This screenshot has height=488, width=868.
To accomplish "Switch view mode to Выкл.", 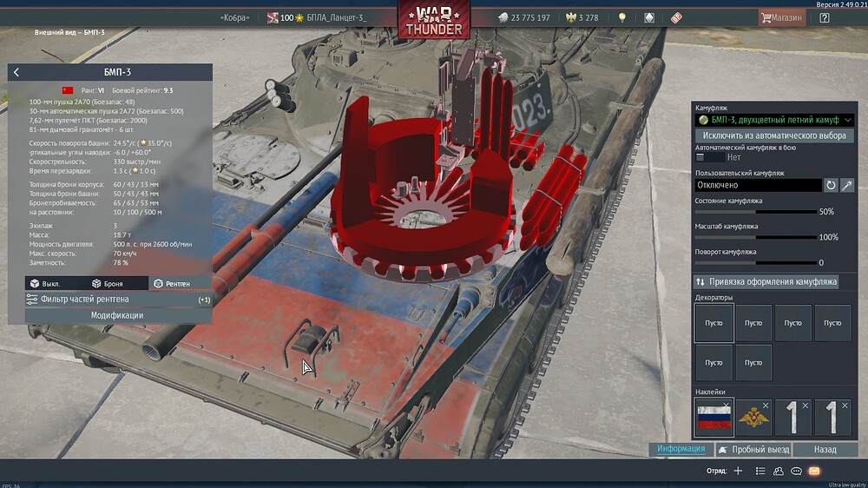I will point(45,284).
